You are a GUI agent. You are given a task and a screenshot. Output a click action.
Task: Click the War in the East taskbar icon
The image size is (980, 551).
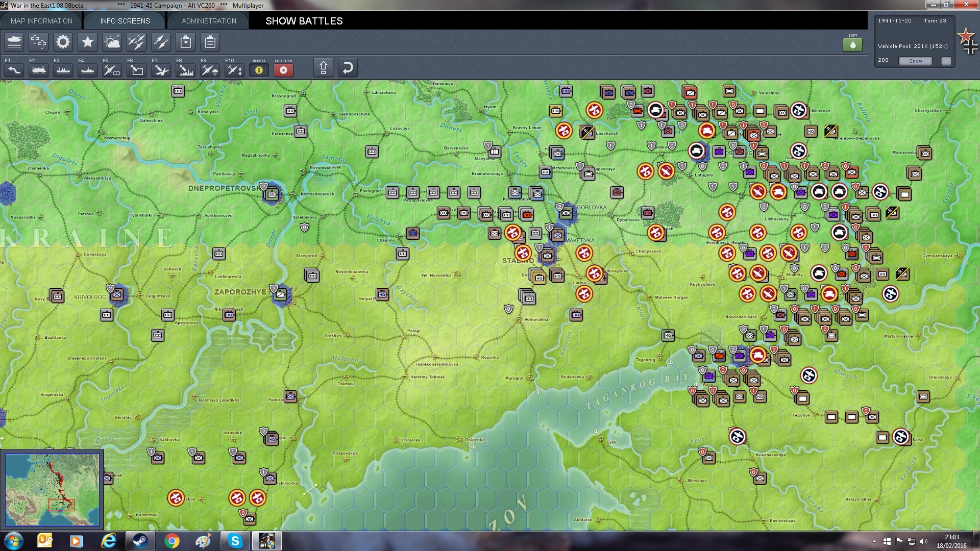266,541
